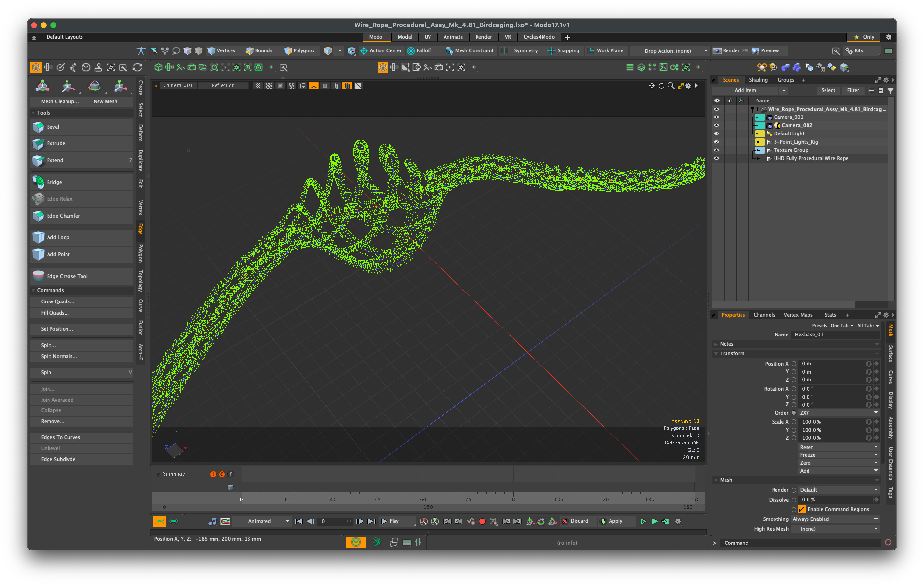Image resolution: width=924 pixels, height=586 pixels.
Task: Open the Work Plane menu
Action: click(606, 51)
